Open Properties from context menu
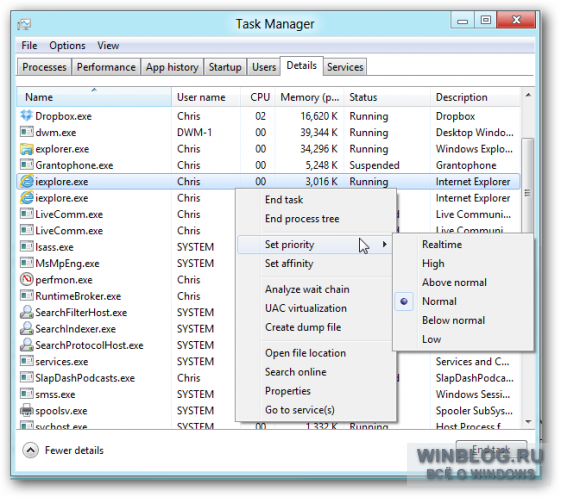The image size is (561, 497). (x=288, y=391)
